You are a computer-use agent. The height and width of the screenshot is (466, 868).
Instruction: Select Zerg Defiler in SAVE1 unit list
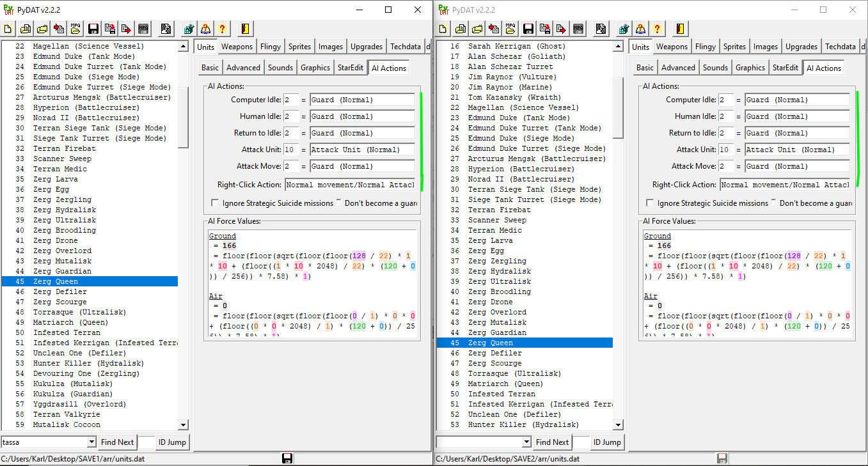(60, 291)
